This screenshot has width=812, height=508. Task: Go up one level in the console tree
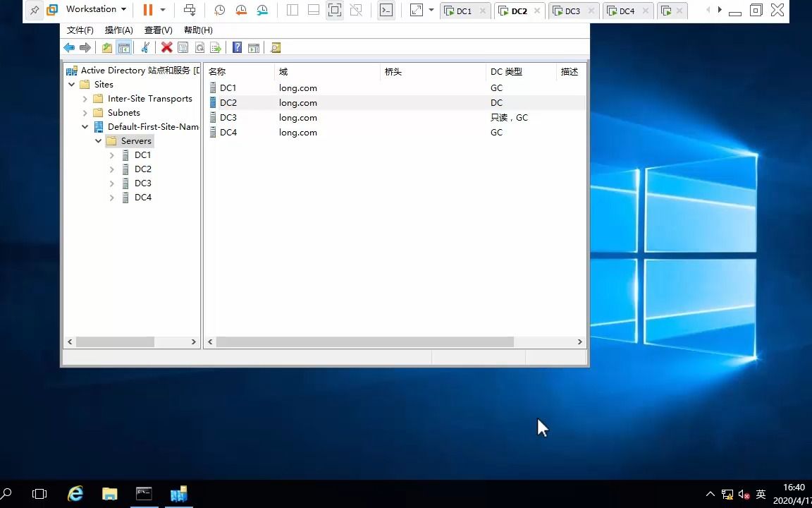(106, 48)
